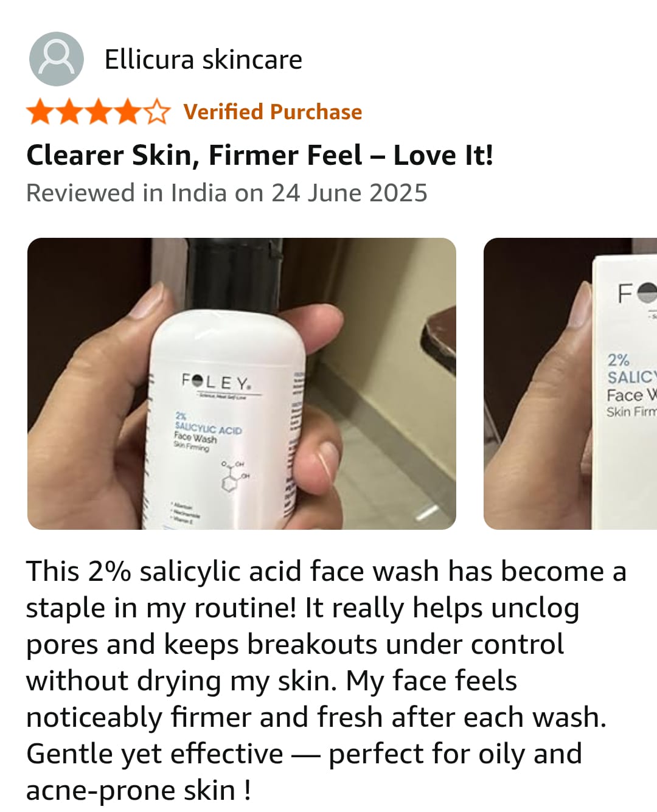Viewport: 657px width, 812px height.
Task: Click the fourth filled orange star
Action: click(128, 112)
